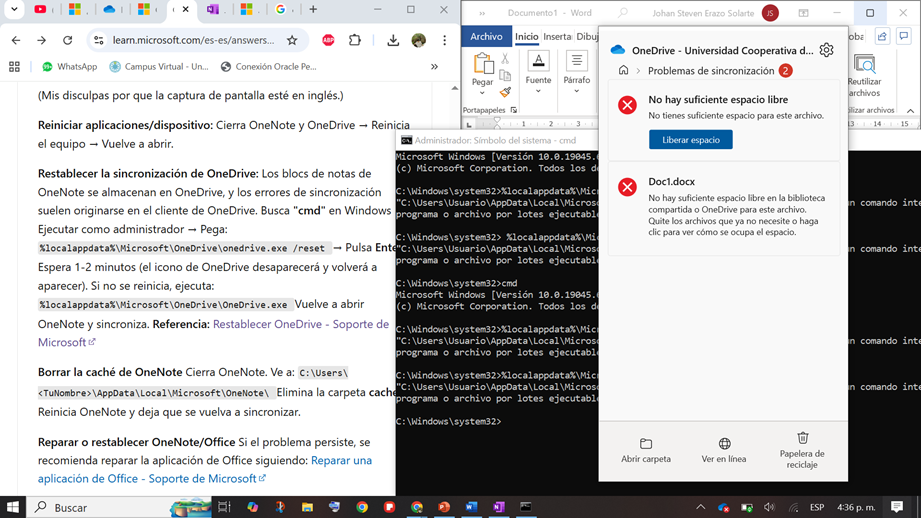
Task: Go to OneDrive home icon in breadcrumb
Action: click(x=623, y=70)
